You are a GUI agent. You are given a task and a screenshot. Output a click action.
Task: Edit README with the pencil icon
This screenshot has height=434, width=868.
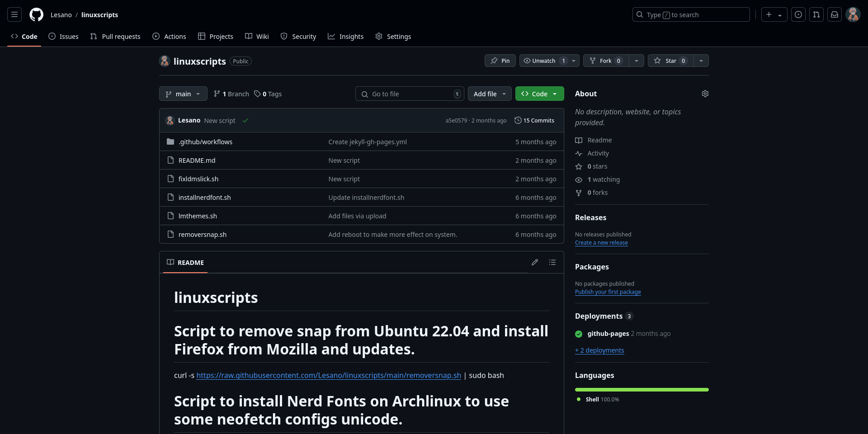pos(535,262)
